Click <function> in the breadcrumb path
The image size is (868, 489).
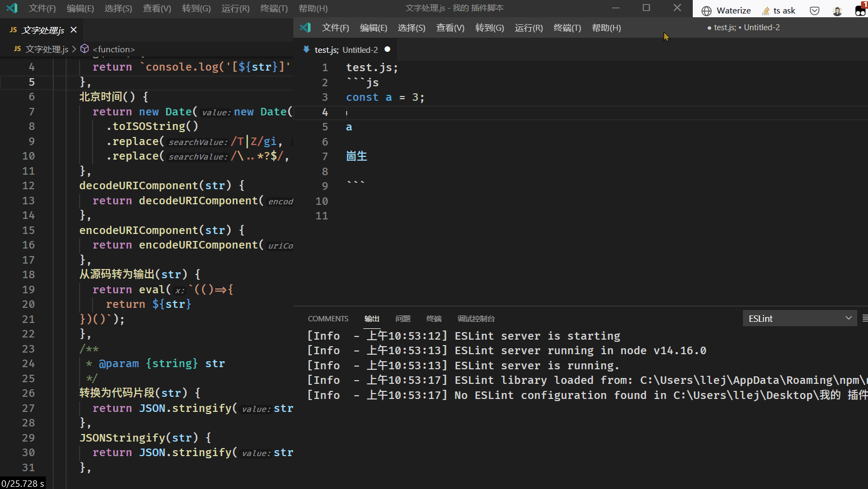pyautogui.click(x=114, y=49)
